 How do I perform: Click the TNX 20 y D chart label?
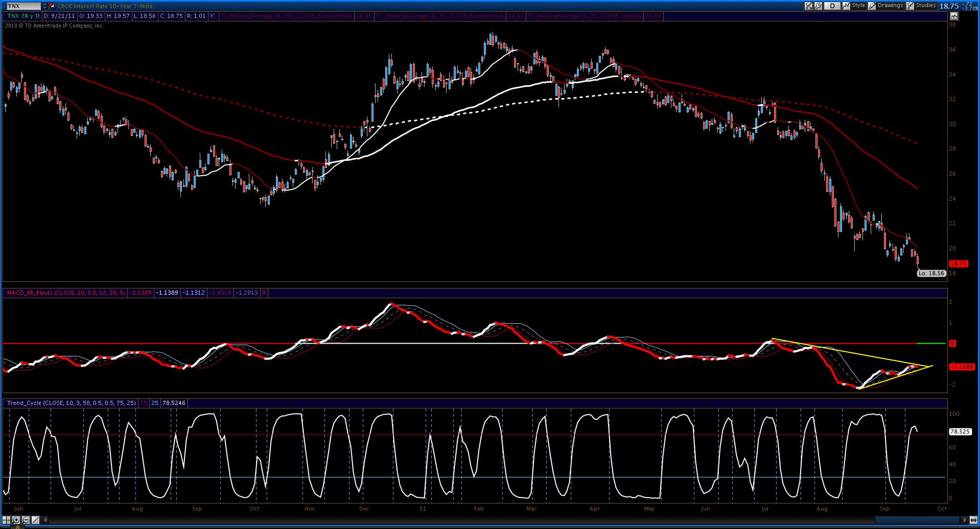click(x=23, y=16)
